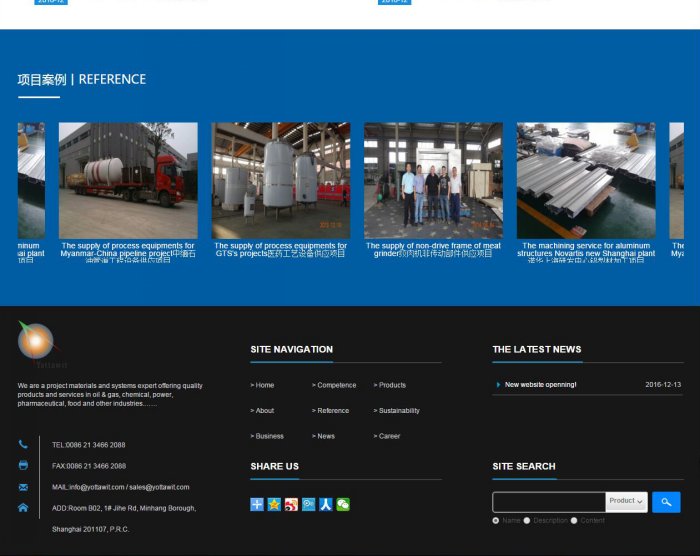
Task: Click the blue plus share icon
Action: tap(257, 505)
